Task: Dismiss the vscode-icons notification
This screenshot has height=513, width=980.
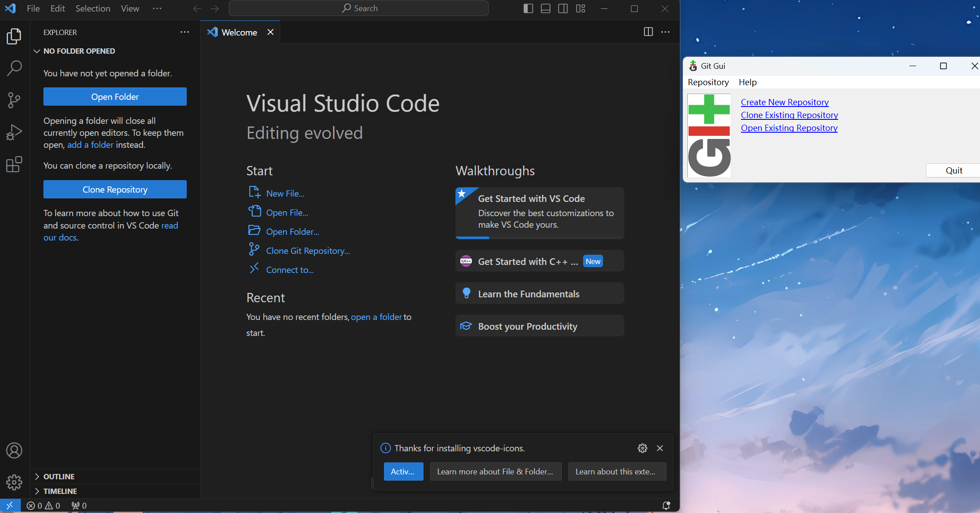Action: pyautogui.click(x=660, y=448)
